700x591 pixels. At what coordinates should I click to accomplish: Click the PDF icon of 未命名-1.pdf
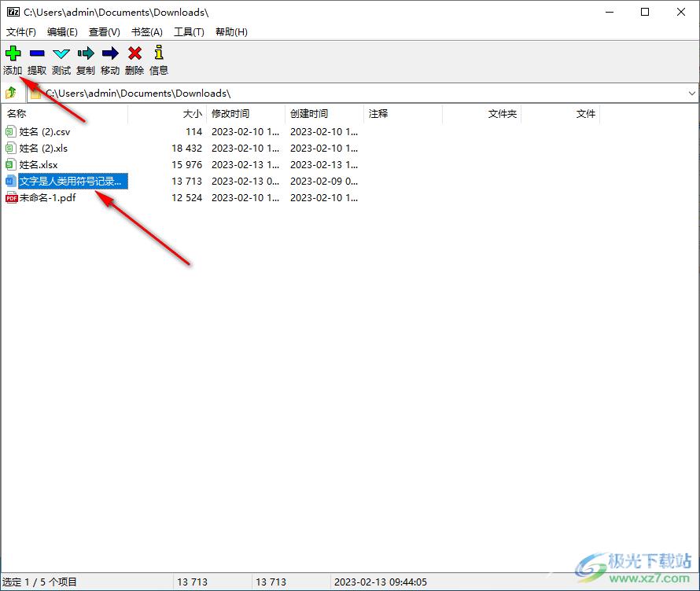[11, 197]
